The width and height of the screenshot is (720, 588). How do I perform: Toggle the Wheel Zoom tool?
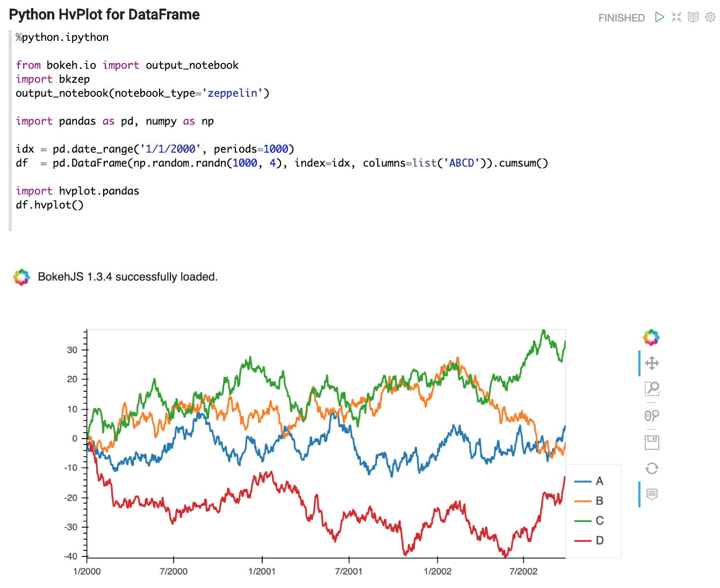pyautogui.click(x=652, y=415)
